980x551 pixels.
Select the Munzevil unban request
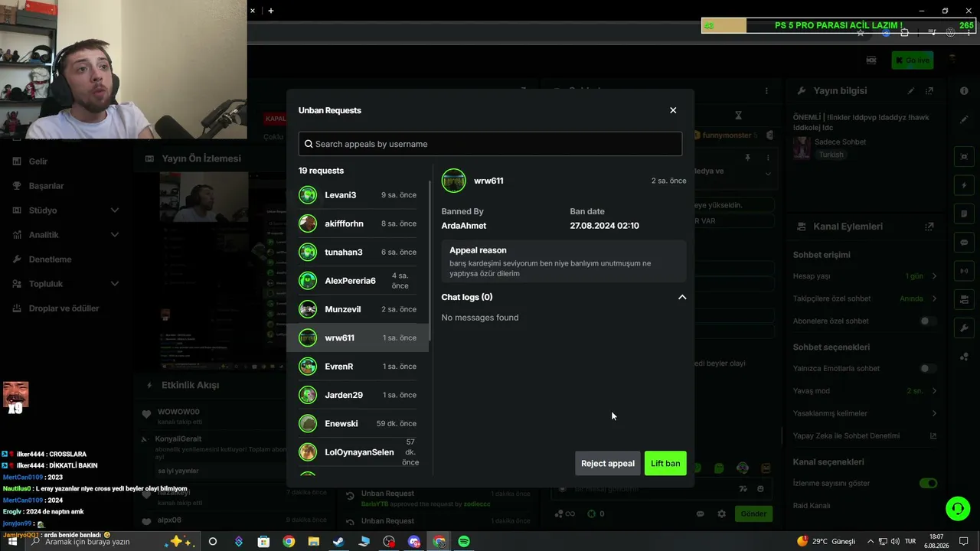point(358,309)
